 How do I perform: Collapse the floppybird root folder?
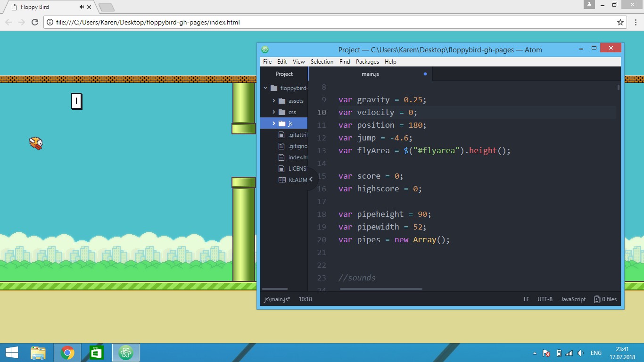266,88
